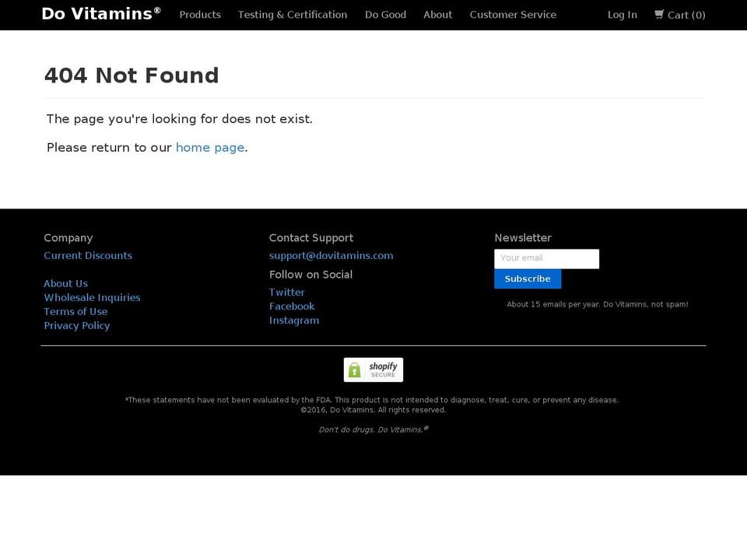
Task: Open the Privacy Policy link
Action: tap(77, 326)
